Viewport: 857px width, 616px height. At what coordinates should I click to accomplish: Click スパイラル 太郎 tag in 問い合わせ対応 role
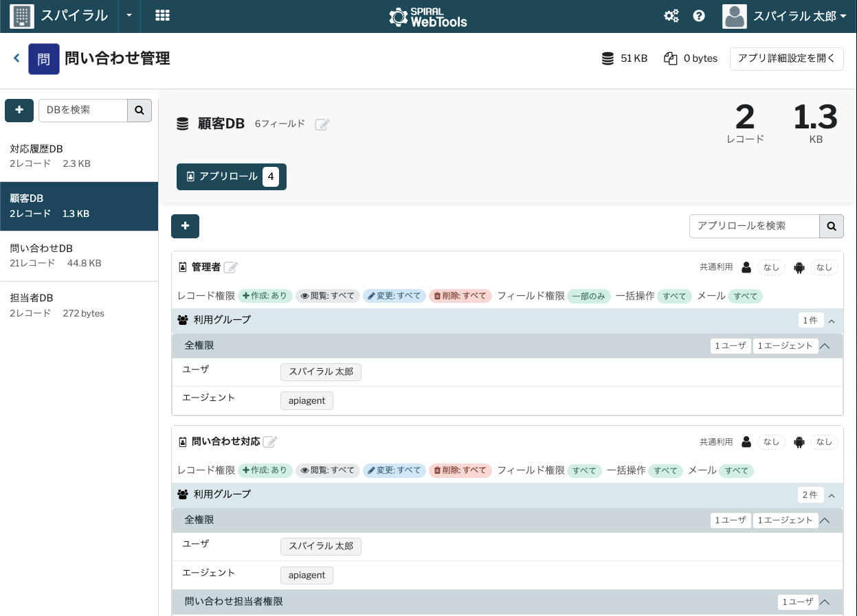coord(321,547)
